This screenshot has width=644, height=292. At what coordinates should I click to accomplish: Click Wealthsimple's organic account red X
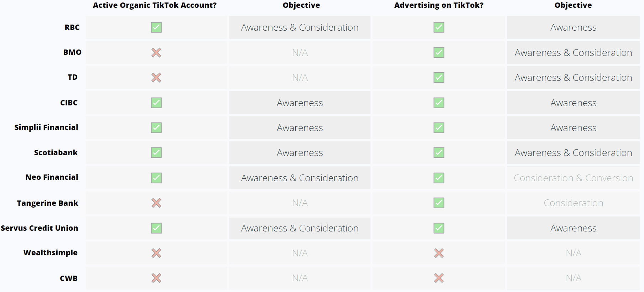(x=156, y=253)
